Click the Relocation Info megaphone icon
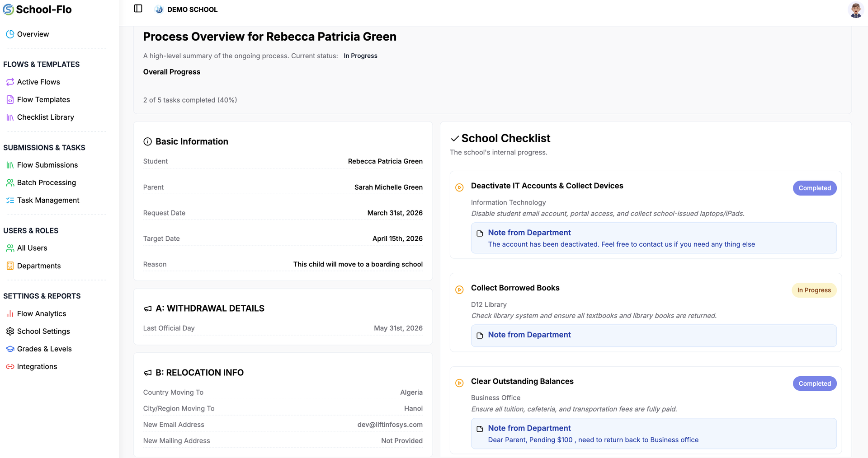This screenshot has height=458, width=868. click(147, 373)
